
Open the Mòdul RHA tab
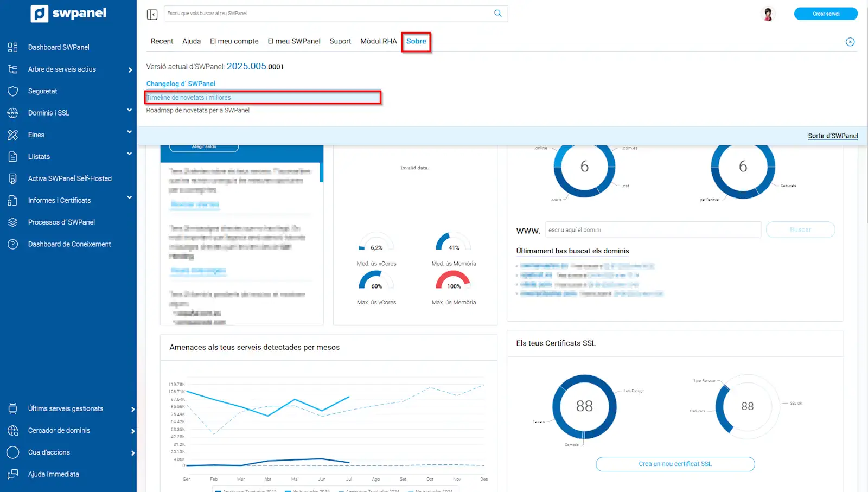click(x=378, y=41)
